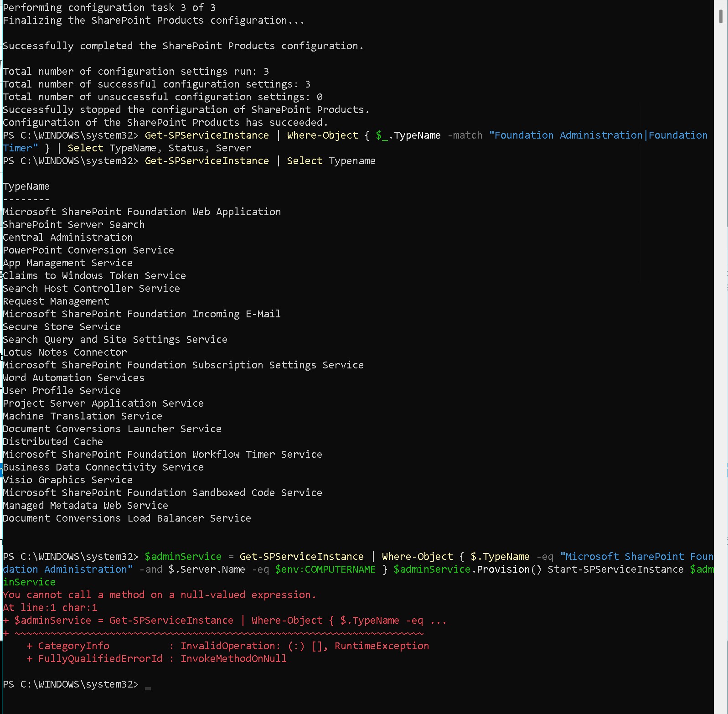Click 'Successfully completed the SharePoint Products configuration.'

point(183,46)
